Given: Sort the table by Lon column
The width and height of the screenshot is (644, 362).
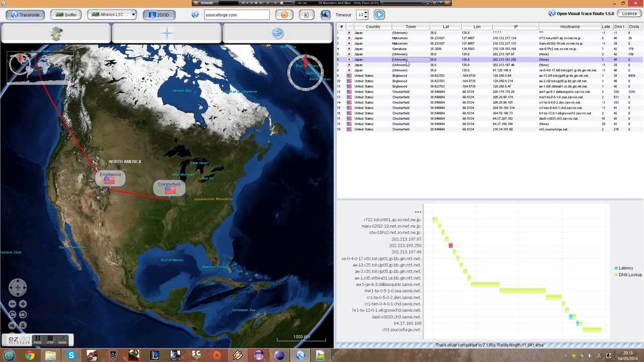Looking at the screenshot, I should 477,27.
